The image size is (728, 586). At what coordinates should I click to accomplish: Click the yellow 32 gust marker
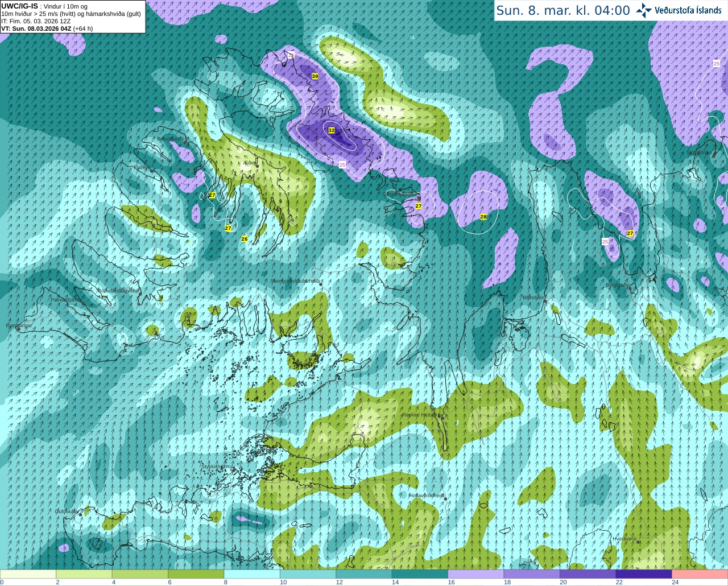pos(332,130)
